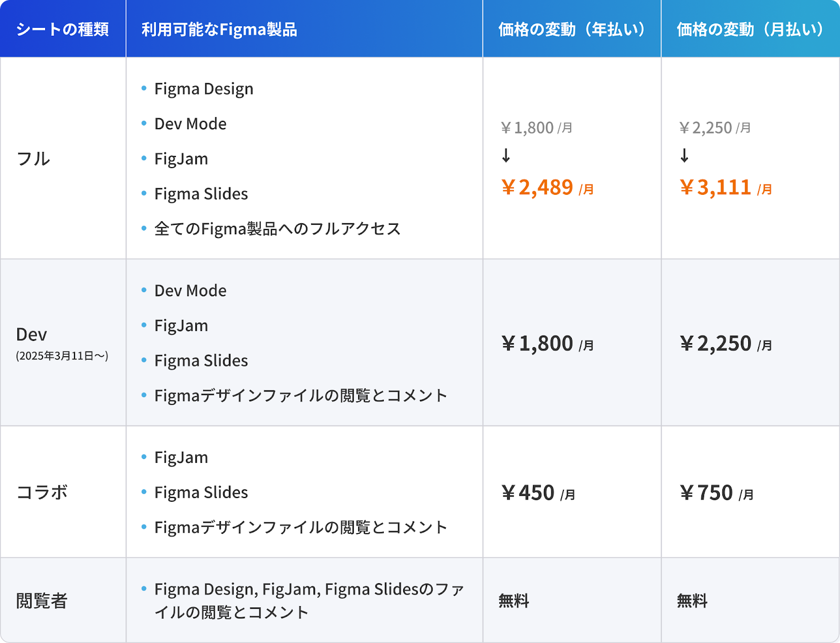This screenshot has width=840, height=643.
Task: Click Dev Mode bullet in Dev row
Action: [191, 291]
